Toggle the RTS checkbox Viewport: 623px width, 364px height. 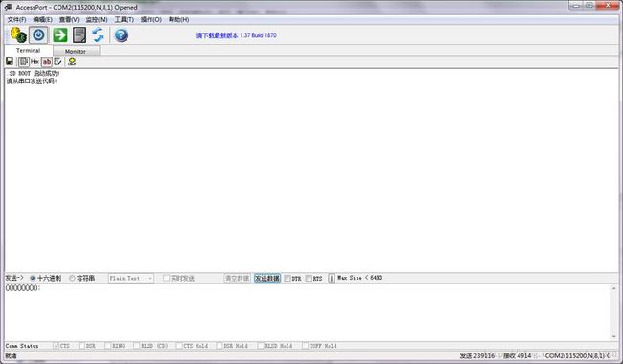(x=309, y=278)
